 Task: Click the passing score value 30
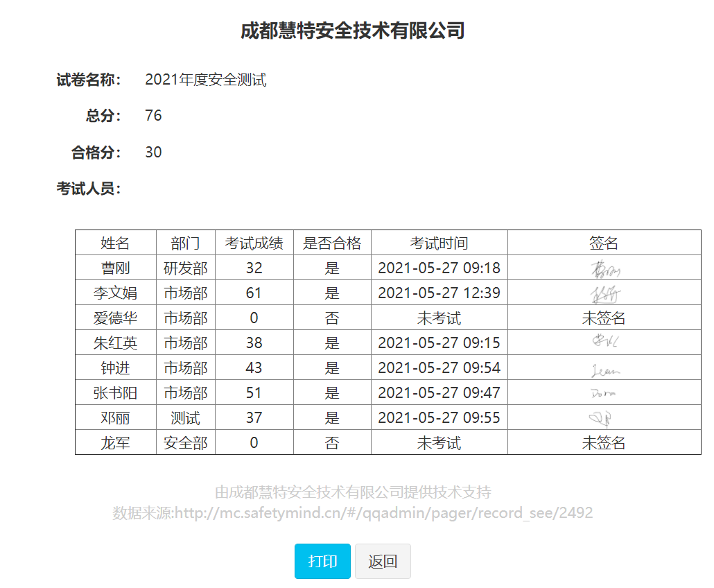tap(153, 152)
